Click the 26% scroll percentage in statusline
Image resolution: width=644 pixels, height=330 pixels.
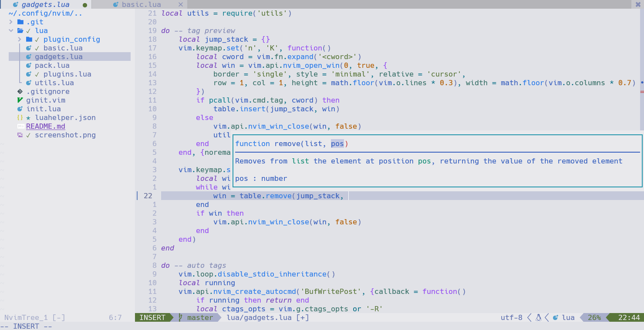point(594,317)
